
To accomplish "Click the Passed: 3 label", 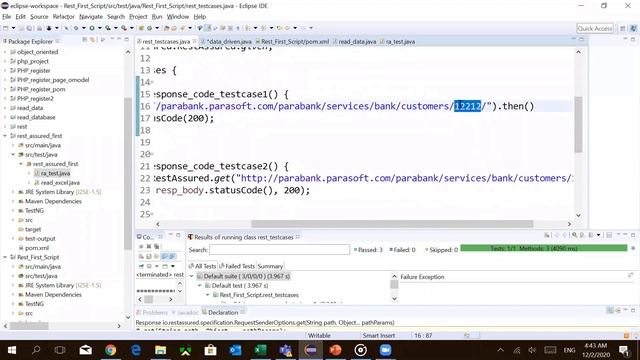I will click(x=368, y=250).
